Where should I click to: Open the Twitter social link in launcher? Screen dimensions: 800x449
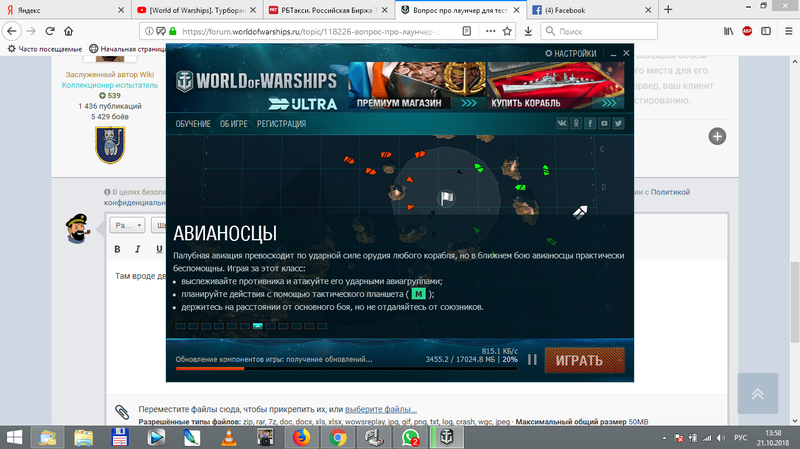coord(618,123)
